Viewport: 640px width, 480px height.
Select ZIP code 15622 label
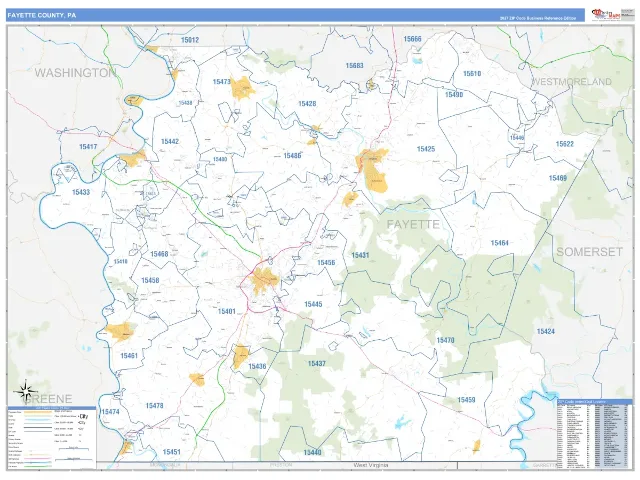(565, 144)
